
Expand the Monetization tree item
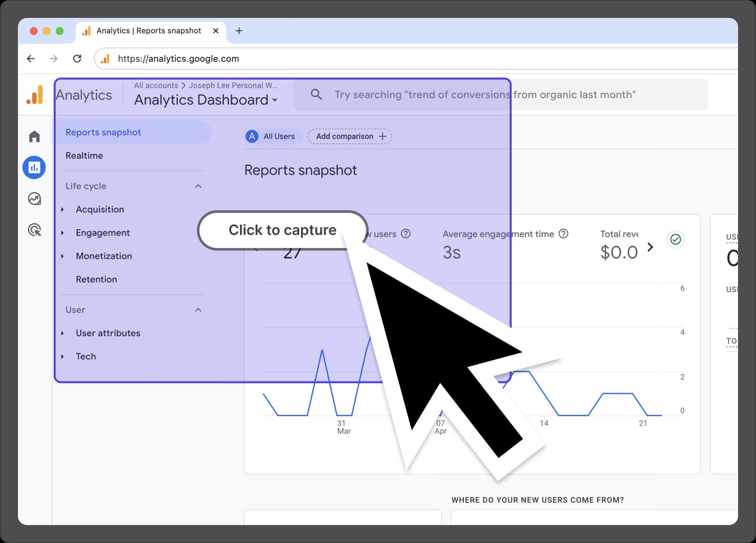(x=63, y=256)
